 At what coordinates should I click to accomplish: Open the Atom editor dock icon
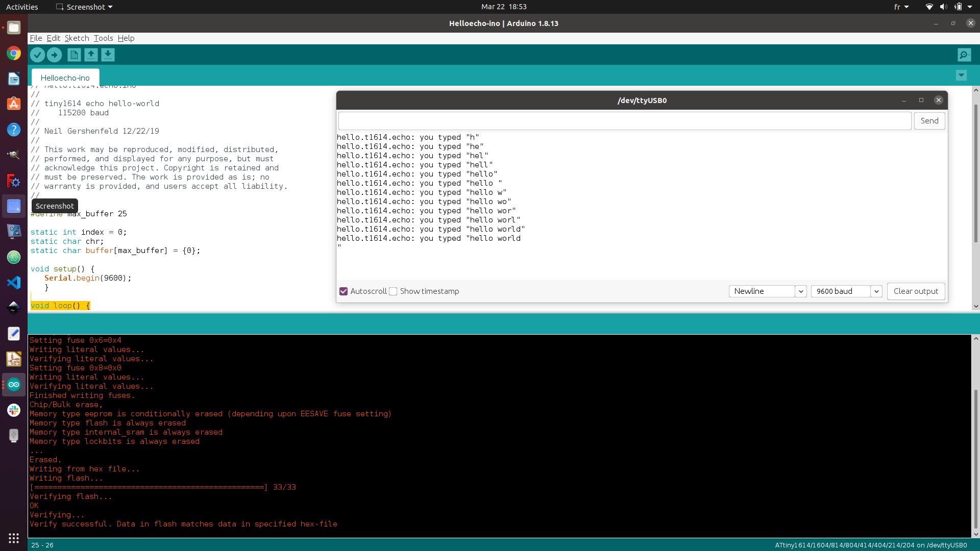click(14, 257)
